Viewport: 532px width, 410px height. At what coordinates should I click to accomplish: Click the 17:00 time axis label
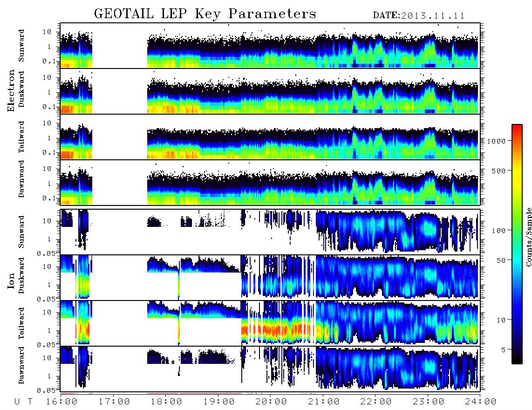coord(114,402)
